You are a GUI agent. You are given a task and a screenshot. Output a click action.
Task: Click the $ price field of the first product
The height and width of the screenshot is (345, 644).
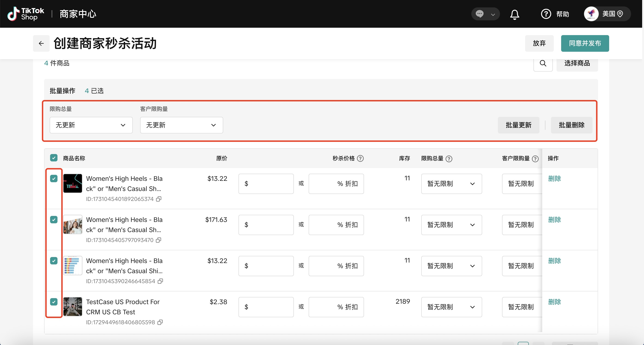click(x=266, y=184)
